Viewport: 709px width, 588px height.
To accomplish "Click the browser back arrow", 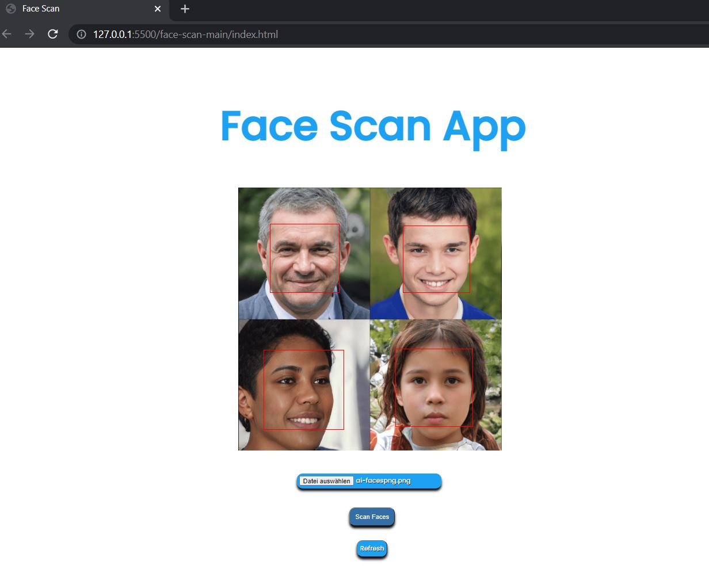I will pos(6,34).
